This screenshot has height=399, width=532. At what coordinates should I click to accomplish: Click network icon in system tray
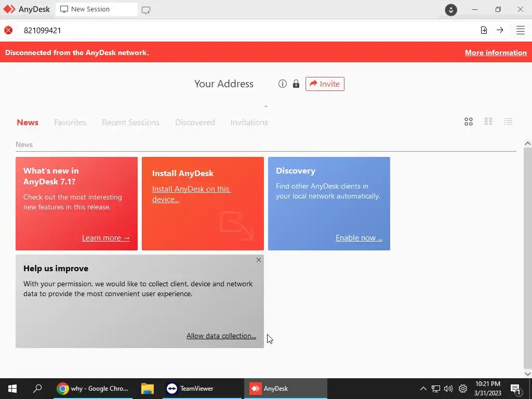pyautogui.click(x=436, y=389)
